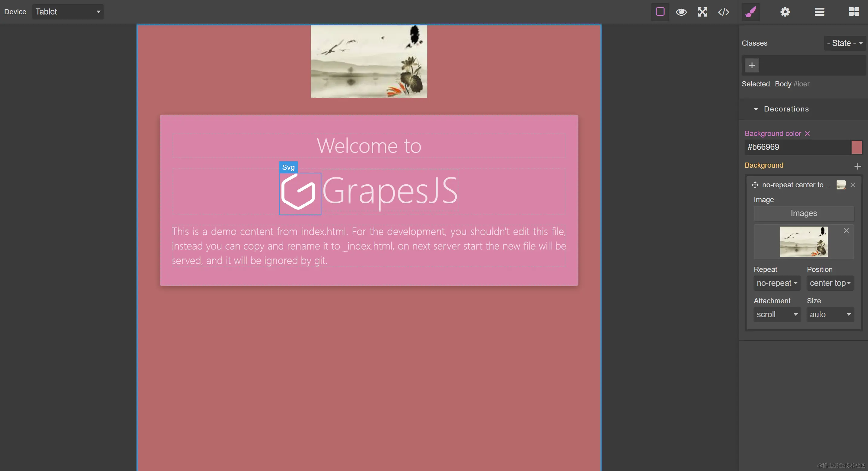This screenshot has height=471, width=868.
Task: Open the State selector dropdown
Action: pos(844,43)
